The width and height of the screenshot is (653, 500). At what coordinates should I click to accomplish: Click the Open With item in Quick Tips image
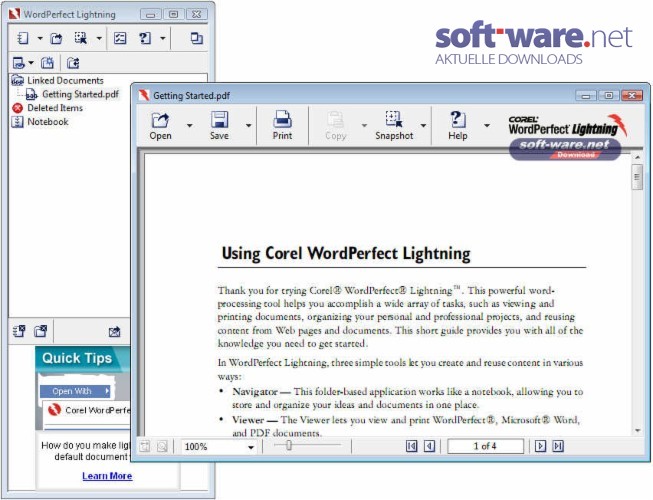75,391
